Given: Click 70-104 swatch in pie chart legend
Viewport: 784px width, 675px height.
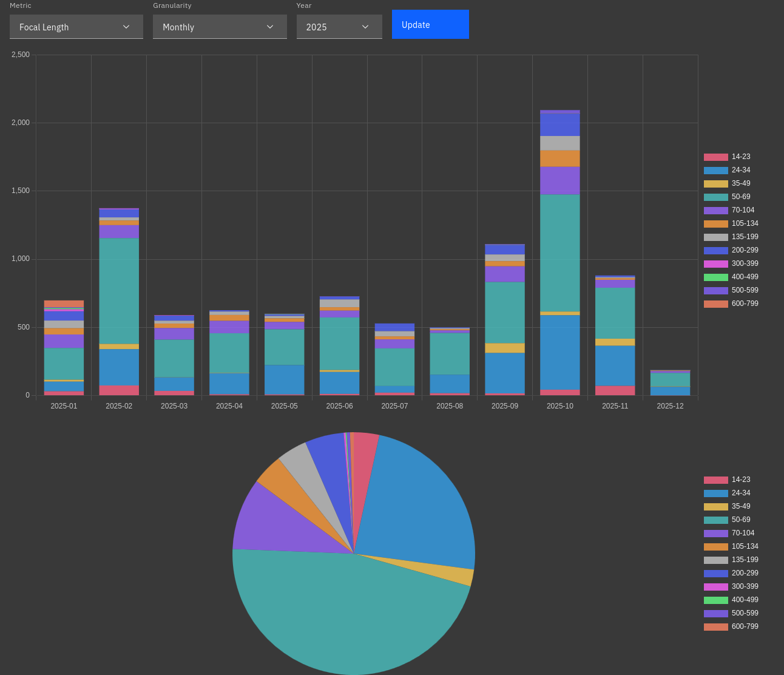Looking at the screenshot, I should tap(715, 534).
